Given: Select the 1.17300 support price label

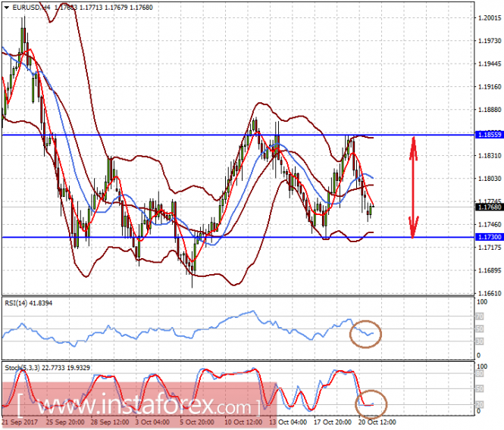Looking at the screenshot, I should (x=489, y=237).
